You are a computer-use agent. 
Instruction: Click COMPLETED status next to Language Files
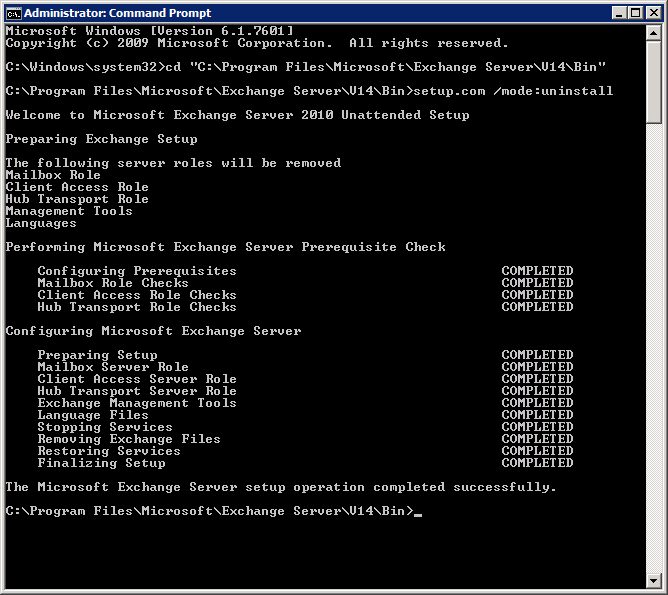click(537, 415)
